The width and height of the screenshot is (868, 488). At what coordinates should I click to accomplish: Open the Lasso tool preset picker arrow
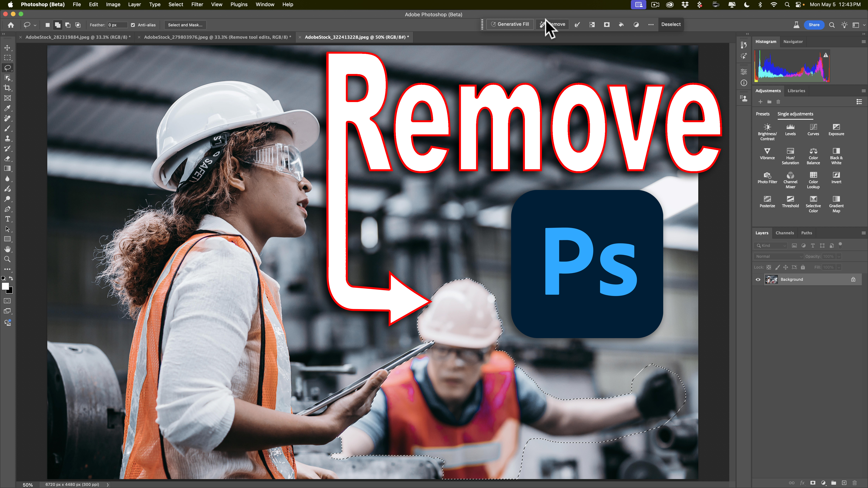click(35, 25)
